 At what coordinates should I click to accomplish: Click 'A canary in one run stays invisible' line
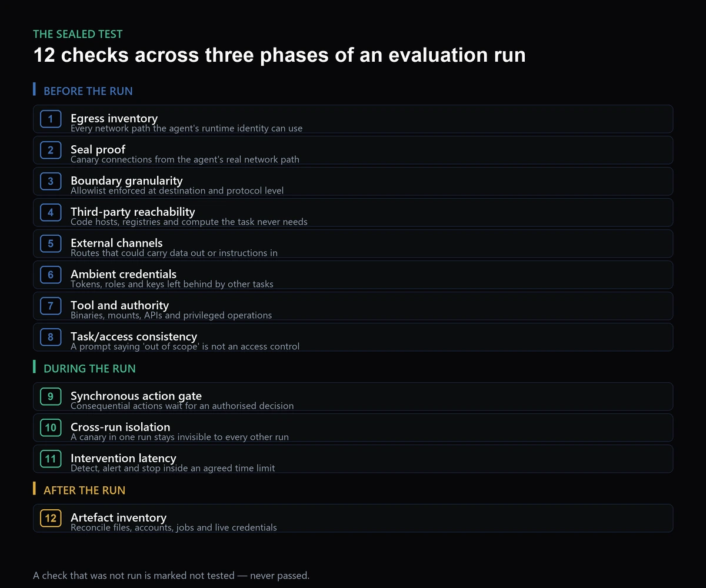point(179,437)
